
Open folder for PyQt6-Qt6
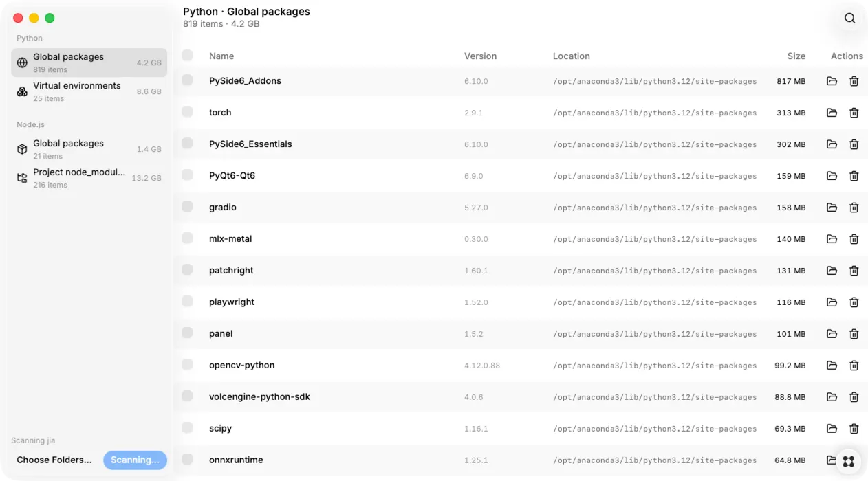tap(832, 176)
